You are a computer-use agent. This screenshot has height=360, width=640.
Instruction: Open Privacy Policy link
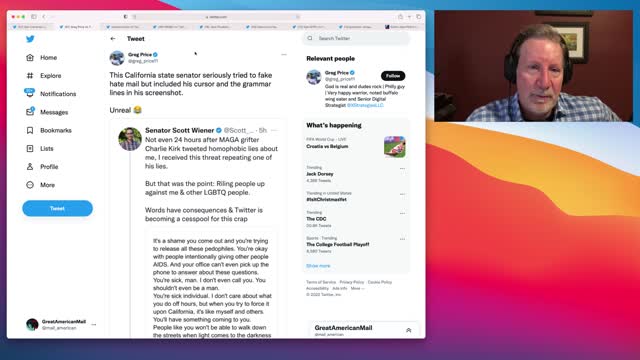click(x=351, y=282)
